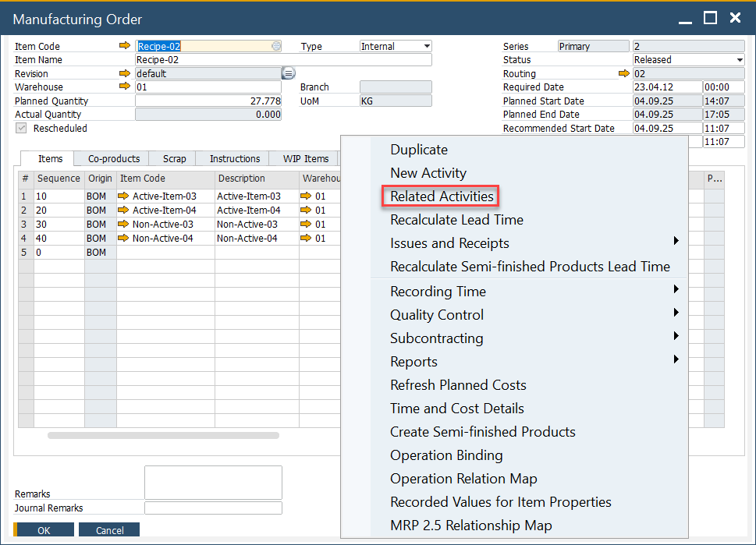The image size is (756, 545).
Task: Open Non-Active-04 item code link arrow
Action: pyautogui.click(x=123, y=239)
